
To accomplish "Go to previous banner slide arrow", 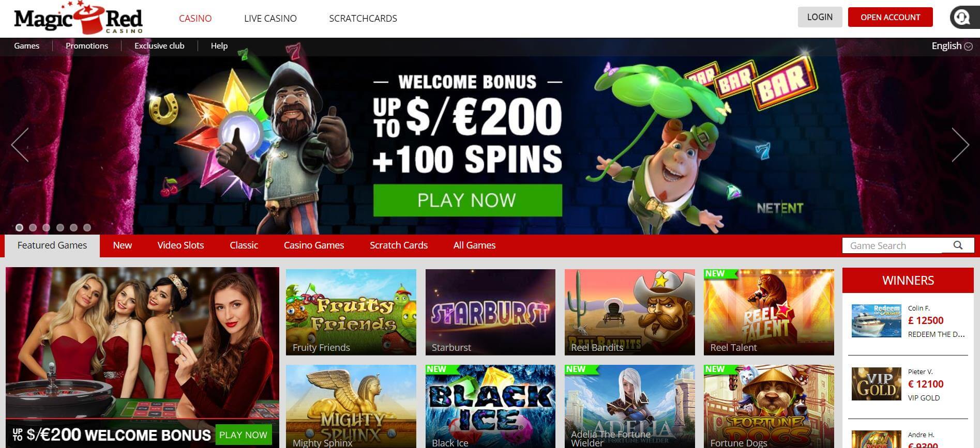I will coord(20,145).
